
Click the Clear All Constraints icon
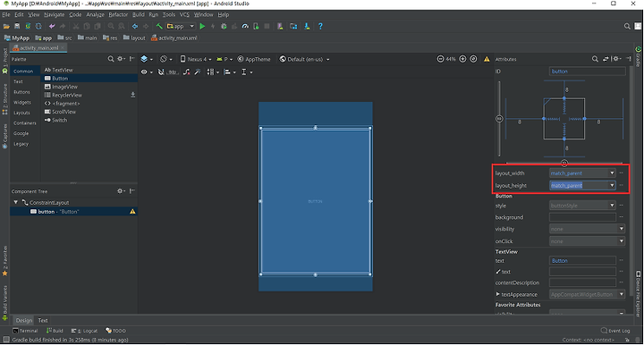pyautogui.click(x=186, y=72)
